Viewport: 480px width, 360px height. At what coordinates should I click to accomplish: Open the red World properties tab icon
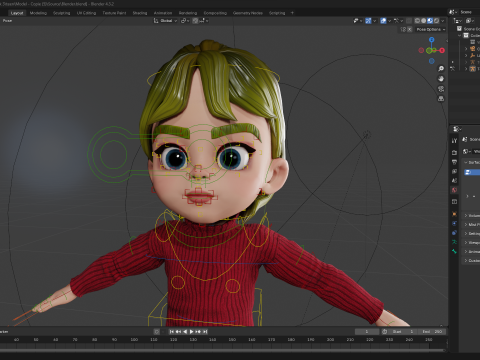(454, 190)
